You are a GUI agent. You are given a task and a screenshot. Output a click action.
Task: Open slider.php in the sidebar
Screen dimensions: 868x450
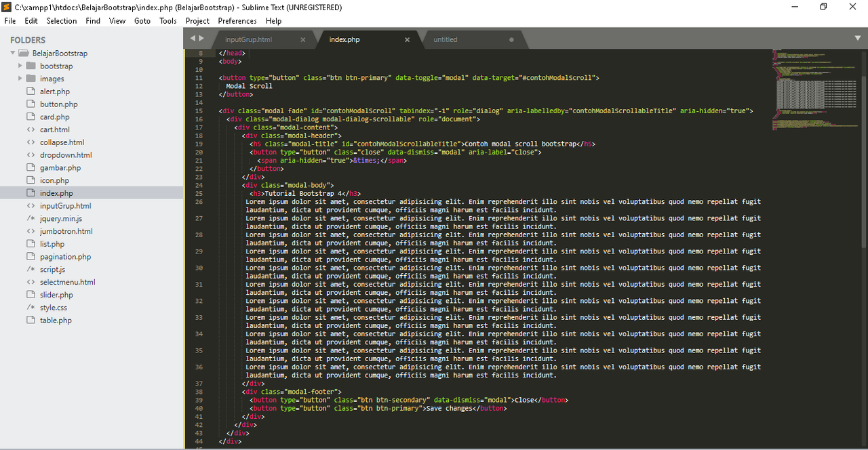56,295
